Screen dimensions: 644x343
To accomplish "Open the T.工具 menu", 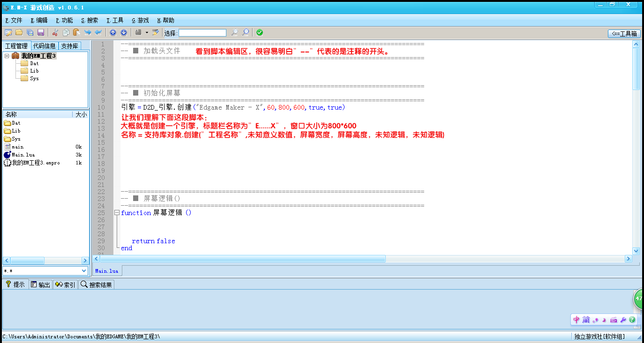I will 115,20.
